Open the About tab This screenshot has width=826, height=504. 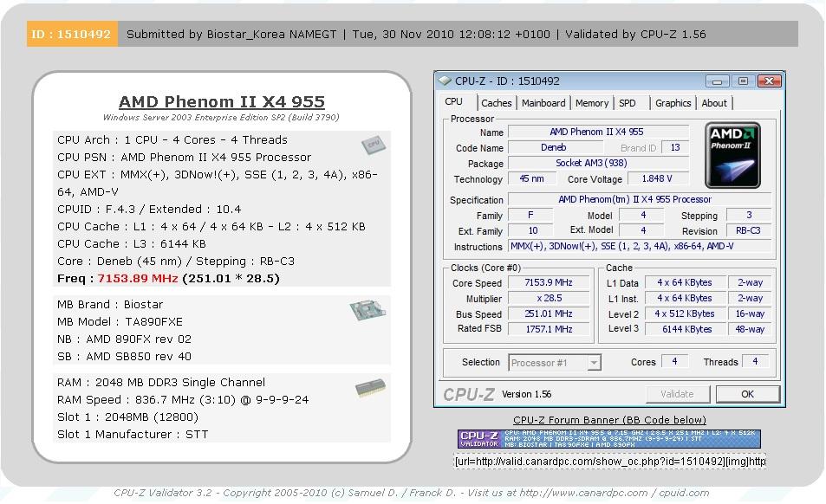(x=714, y=103)
